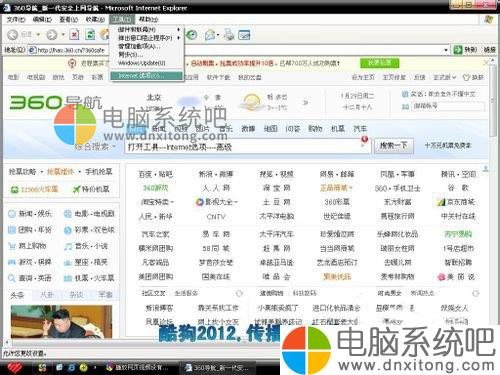
Task: Click the airplane icon beside 特价机票
Action: point(77,190)
